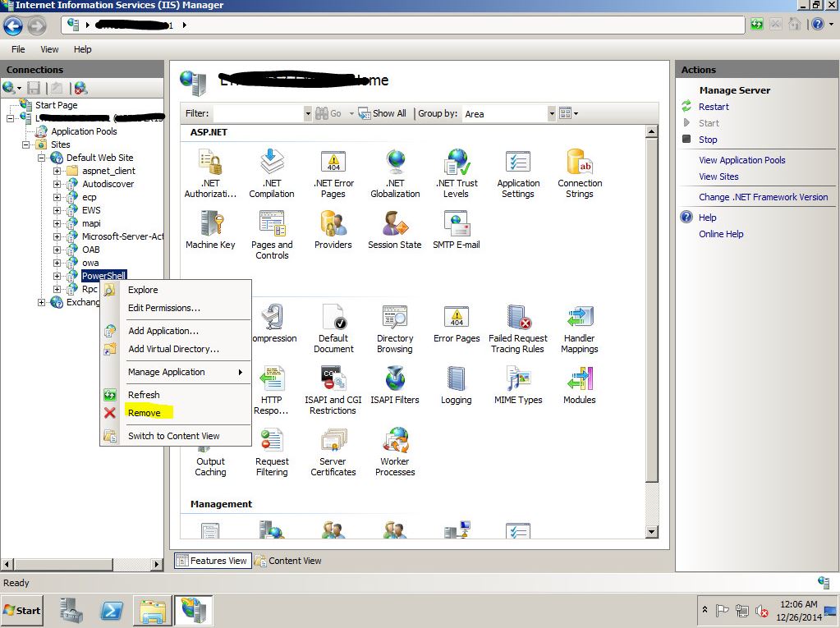The width and height of the screenshot is (840, 628).
Task: Open ISAPI and CGI Restrictions
Action: (333, 390)
